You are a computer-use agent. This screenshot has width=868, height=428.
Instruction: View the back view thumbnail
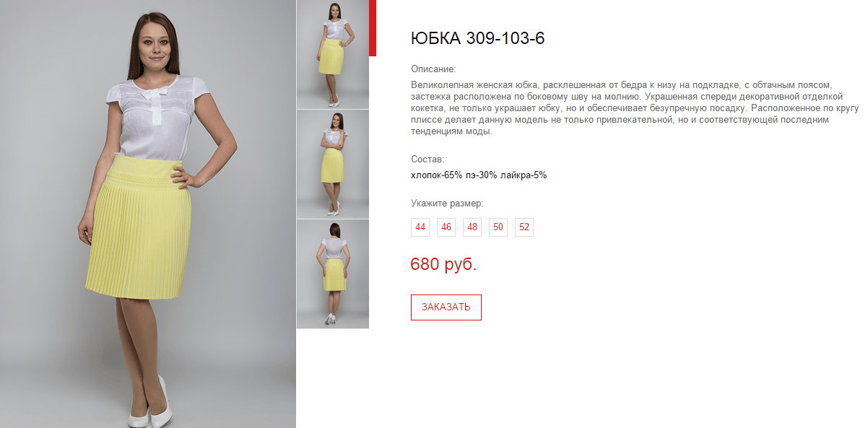[333, 274]
